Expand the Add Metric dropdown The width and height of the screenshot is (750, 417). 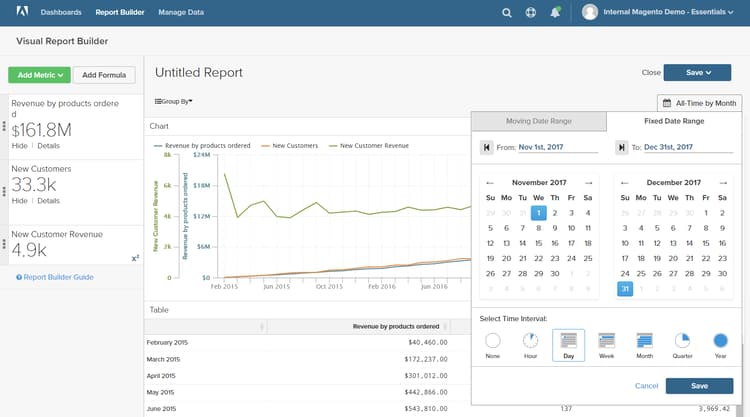39,75
